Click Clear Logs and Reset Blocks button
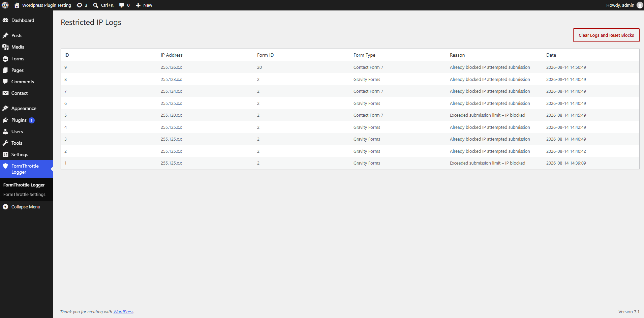This screenshot has width=644, height=318. click(606, 35)
